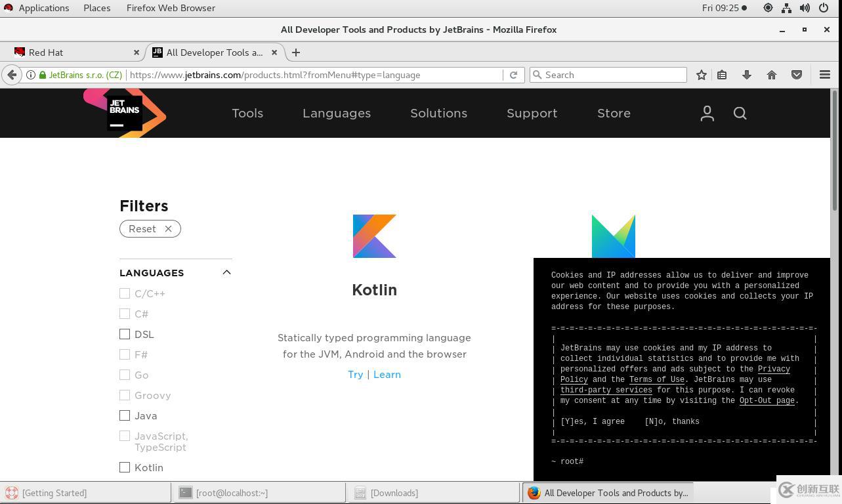Reload the current page

click(513, 75)
